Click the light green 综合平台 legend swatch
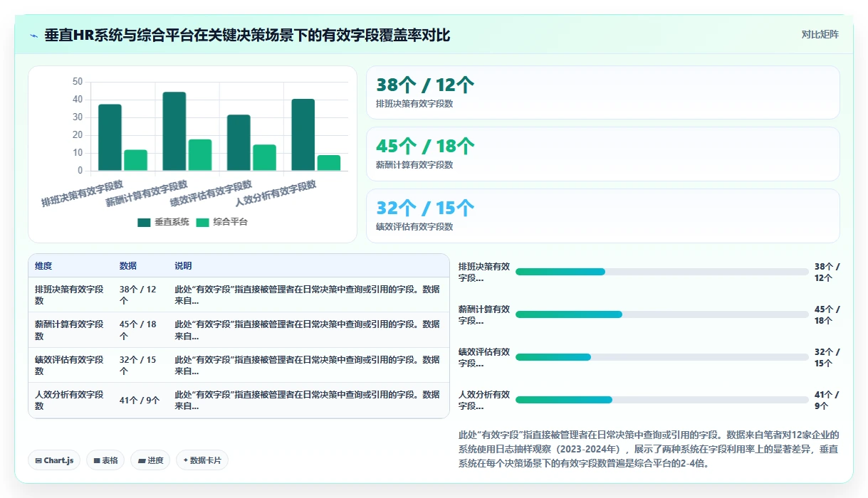This screenshot has width=868, height=498. click(x=203, y=223)
